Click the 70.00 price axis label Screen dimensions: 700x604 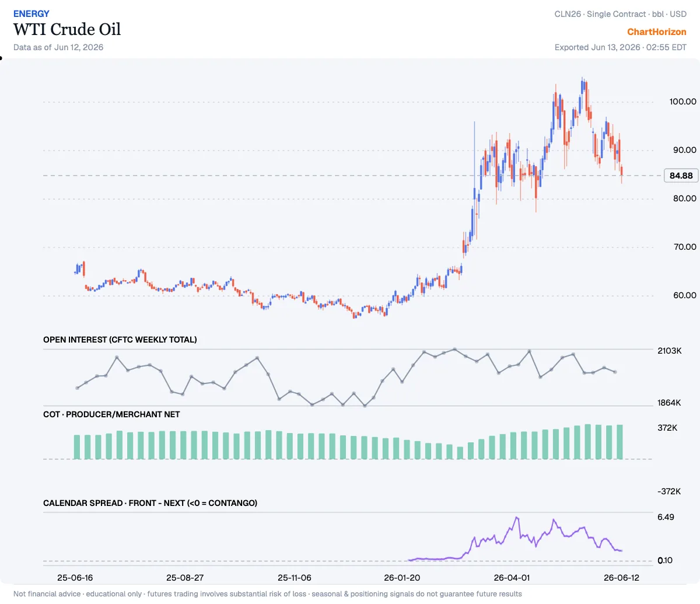point(685,247)
